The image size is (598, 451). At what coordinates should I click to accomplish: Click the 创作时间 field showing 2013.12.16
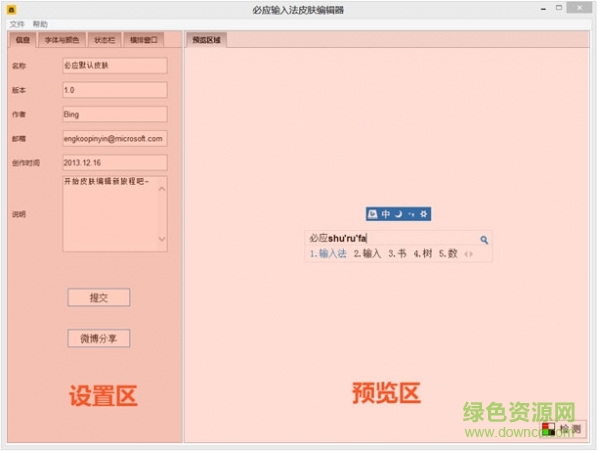click(x=115, y=163)
